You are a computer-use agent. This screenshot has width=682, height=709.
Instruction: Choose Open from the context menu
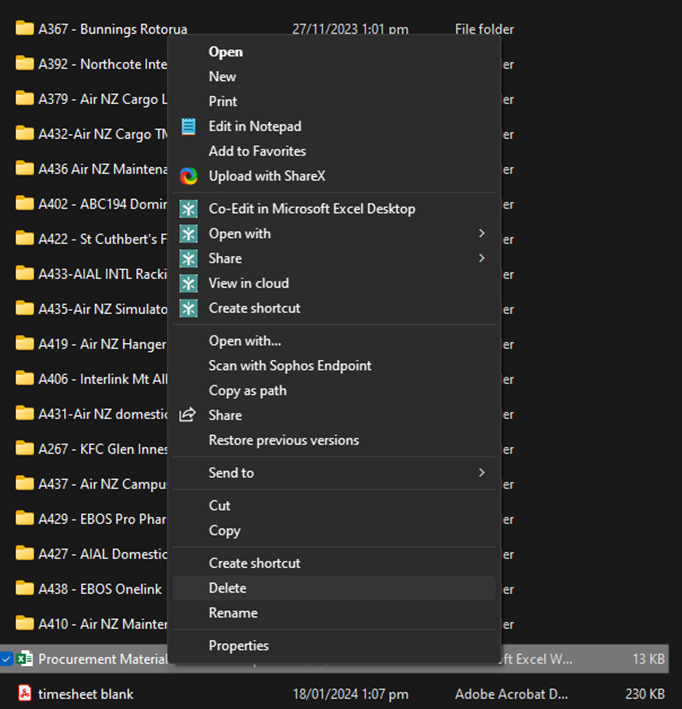[x=334, y=52]
